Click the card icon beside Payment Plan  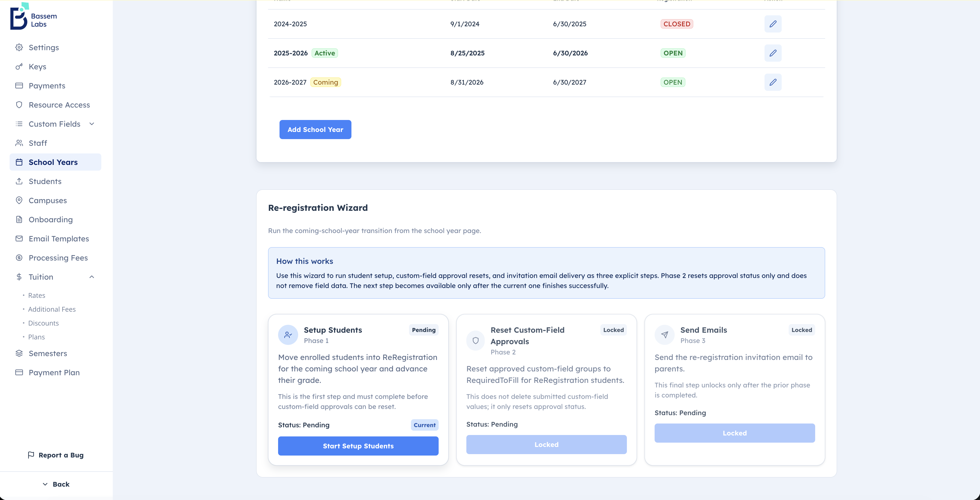pyautogui.click(x=19, y=373)
